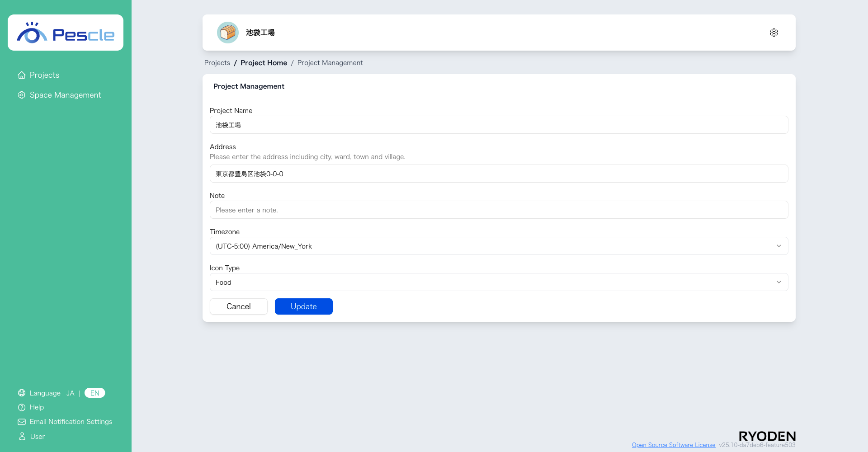Select the User person icon
The width and height of the screenshot is (868, 452).
pos(22,436)
